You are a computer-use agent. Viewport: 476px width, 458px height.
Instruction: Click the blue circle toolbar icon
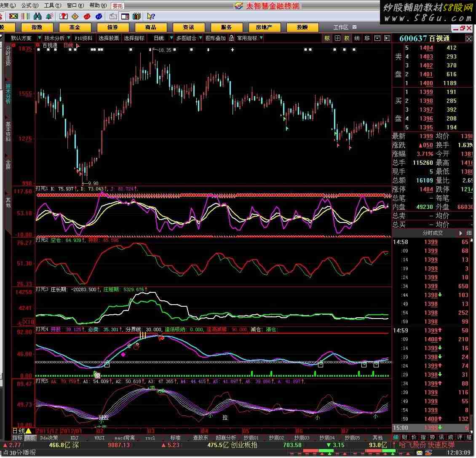[99, 16]
